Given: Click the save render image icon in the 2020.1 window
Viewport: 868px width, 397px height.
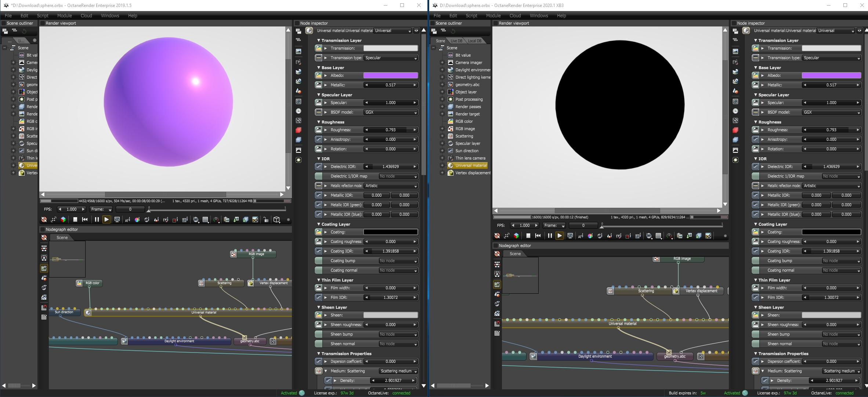Looking at the screenshot, I should coord(689,236).
